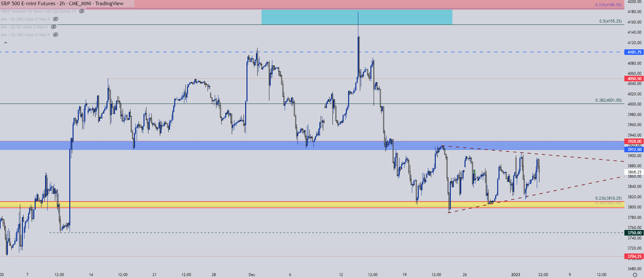Viewport: 644px width, 278px height.
Task: Click the 3704.25 red price label
Action: click(634, 256)
